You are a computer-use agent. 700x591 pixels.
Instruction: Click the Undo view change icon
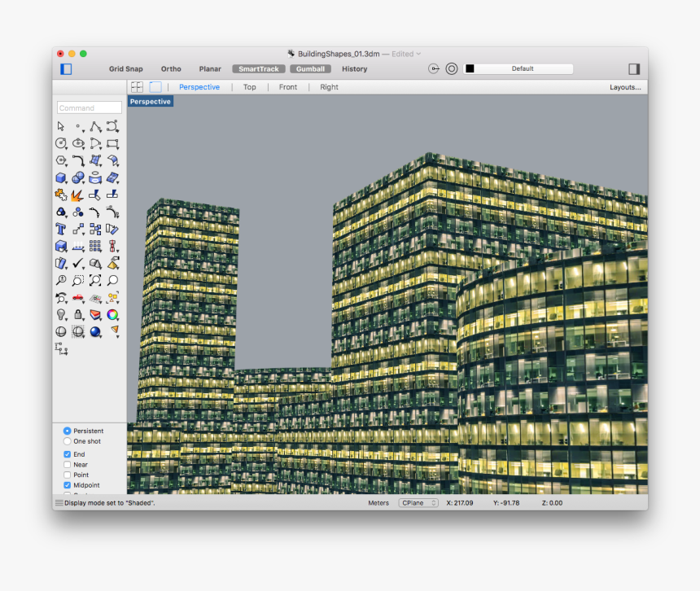point(61,297)
